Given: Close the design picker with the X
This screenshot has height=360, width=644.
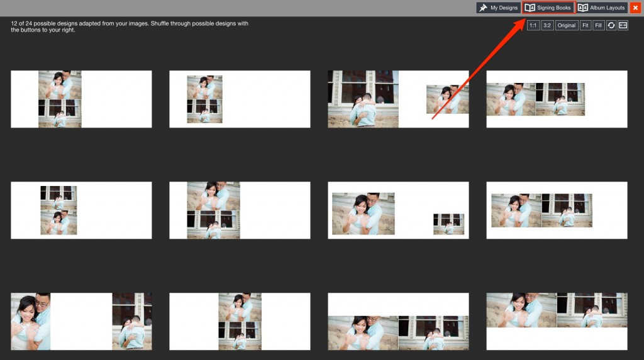Looking at the screenshot, I should [x=635, y=8].
